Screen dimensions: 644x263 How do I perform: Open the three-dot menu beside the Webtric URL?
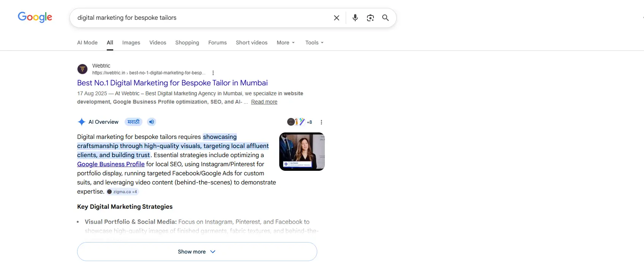[x=213, y=73]
